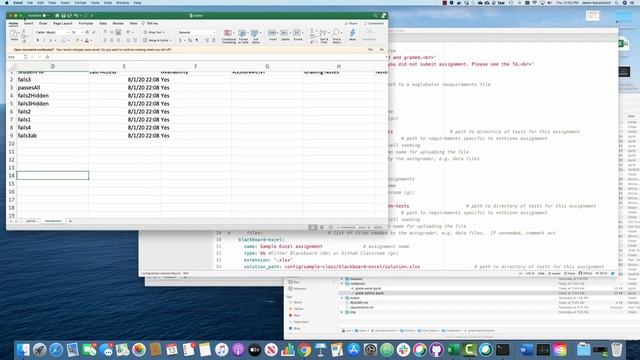The image size is (640, 360).
Task: Click the percent style button
Action: tap(190, 40)
